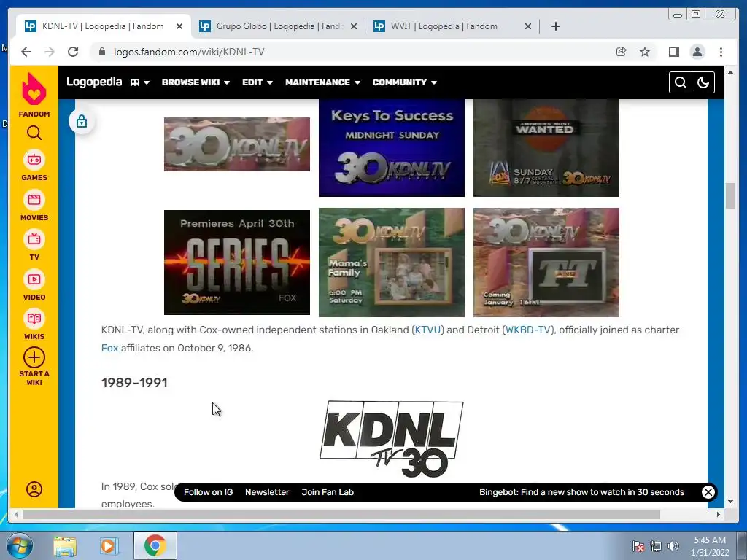Click the address bar URL field
The image size is (747, 560).
point(352,52)
